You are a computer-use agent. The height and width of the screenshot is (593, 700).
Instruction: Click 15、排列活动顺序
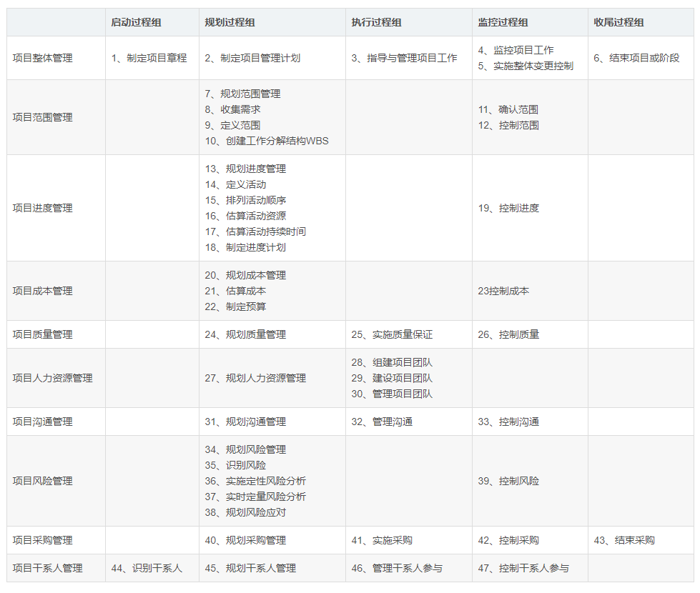pyautogui.click(x=245, y=200)
